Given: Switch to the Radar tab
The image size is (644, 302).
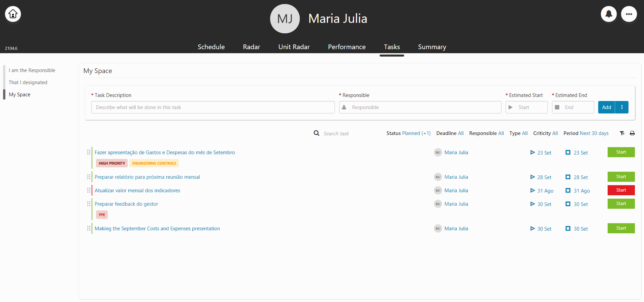Looking at the screenshot, I should tap(252, 47).
